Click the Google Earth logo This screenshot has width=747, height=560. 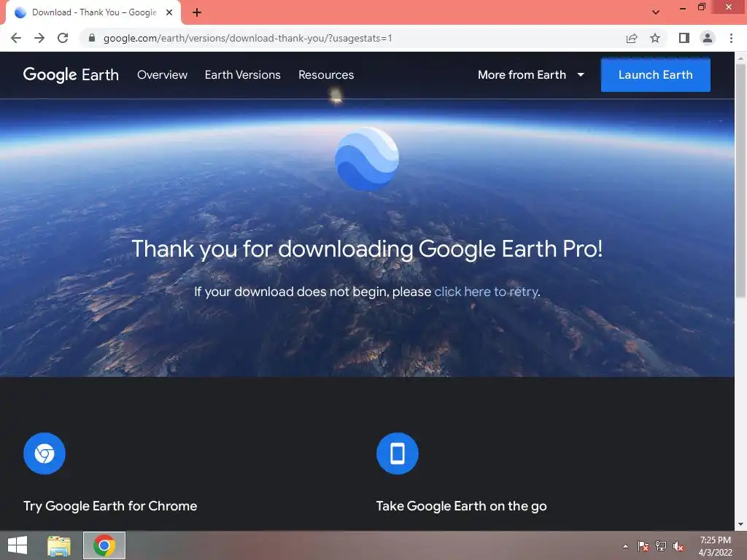point(71,75)
